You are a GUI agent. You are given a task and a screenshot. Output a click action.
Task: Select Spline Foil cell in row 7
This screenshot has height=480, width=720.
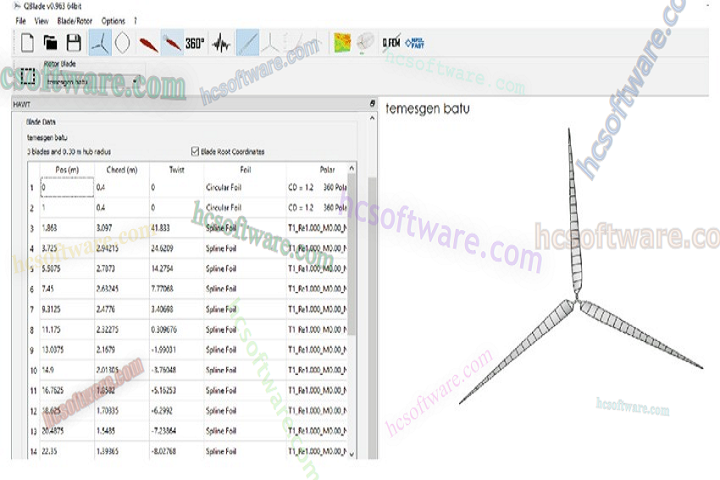click(x=245, y=309)
